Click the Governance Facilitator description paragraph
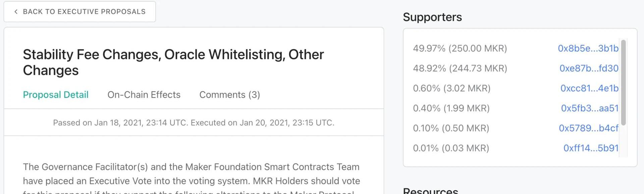The width and height of the screenshot is (644, 194). click(191, 174)
